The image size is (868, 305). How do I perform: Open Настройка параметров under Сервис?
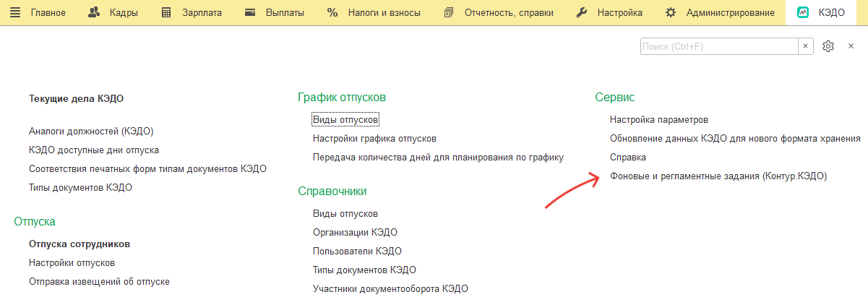(x=658, y=119)
